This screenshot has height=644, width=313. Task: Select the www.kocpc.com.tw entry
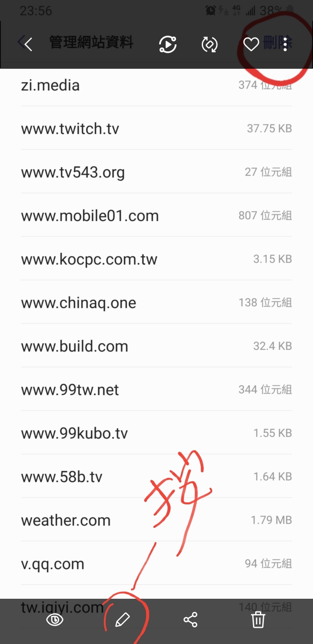coord(156,258)
